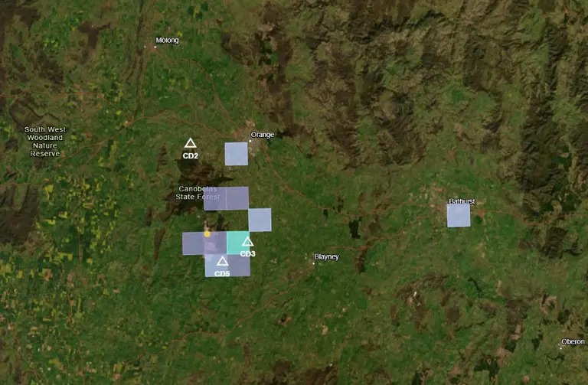Screen dimensions: 588x385
Task: Click the Orange town label
Action: tap(263, 135)
